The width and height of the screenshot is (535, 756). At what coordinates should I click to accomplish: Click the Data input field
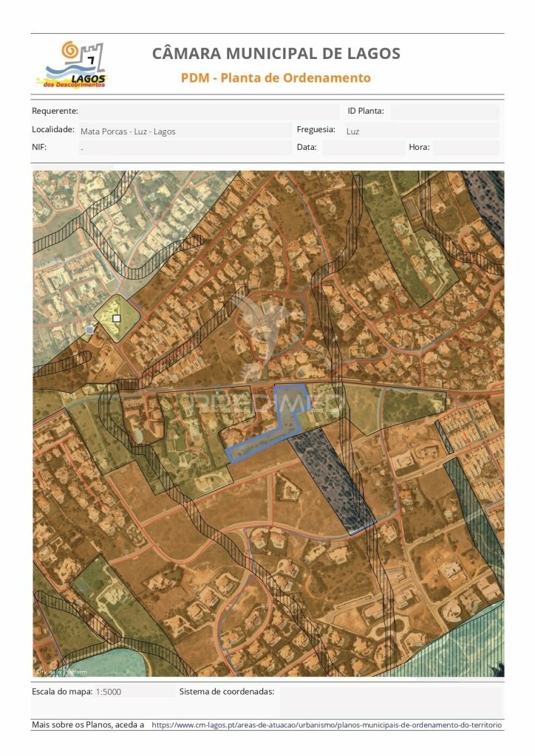[362, 148]
